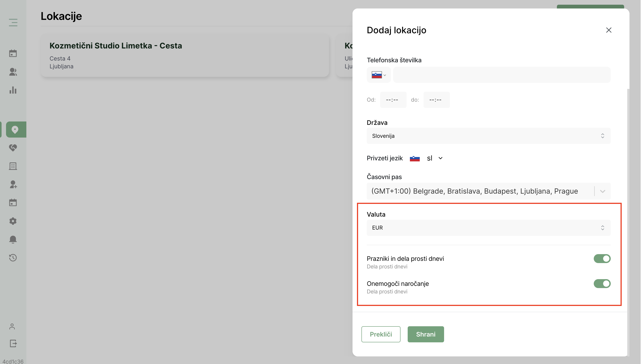Open the bar chart statistics icon
642x364 pixels.
[13, 90]
